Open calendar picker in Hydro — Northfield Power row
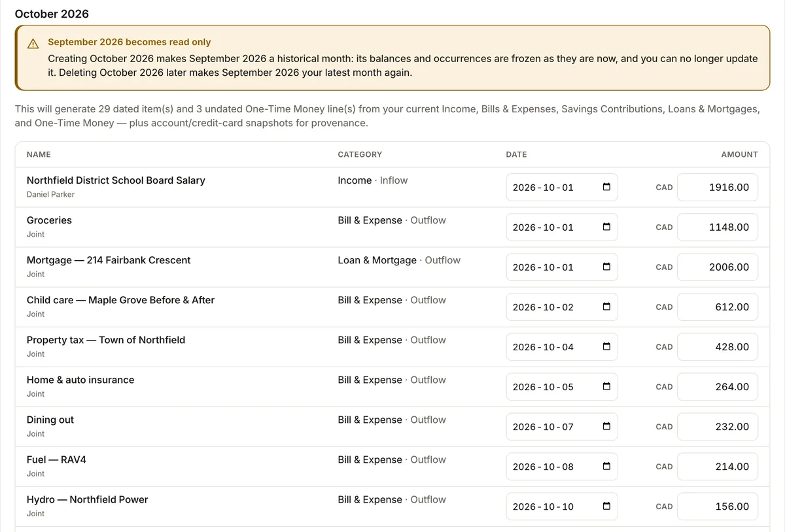Image resolution: width=785 pixels, height=532 pixels. [x=606, y=507]
